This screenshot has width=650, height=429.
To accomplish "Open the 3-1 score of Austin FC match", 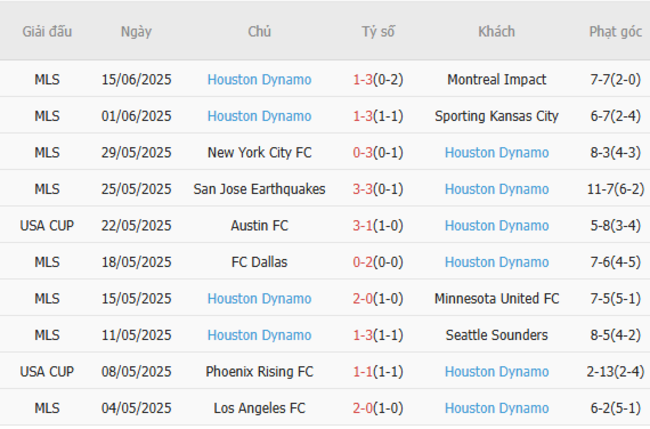I will click(362, 226).
